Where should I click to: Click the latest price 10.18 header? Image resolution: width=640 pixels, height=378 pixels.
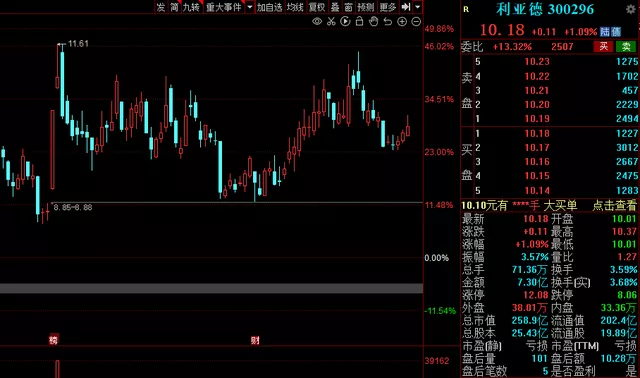click(502, 30)
